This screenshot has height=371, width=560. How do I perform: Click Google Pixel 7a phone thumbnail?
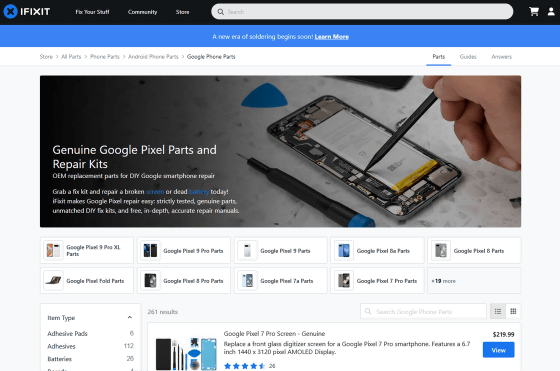pos(247,281)
